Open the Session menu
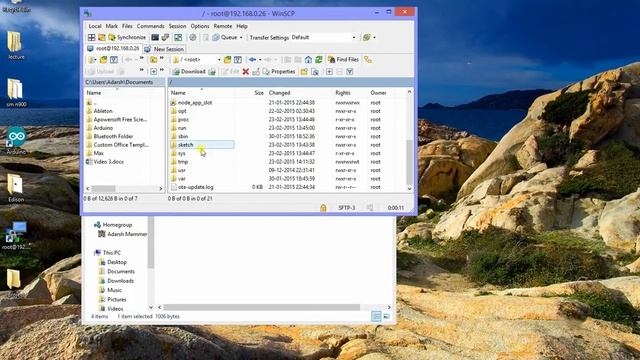The height and width of the screenshot is (360, 640). (x=178, y=26)
